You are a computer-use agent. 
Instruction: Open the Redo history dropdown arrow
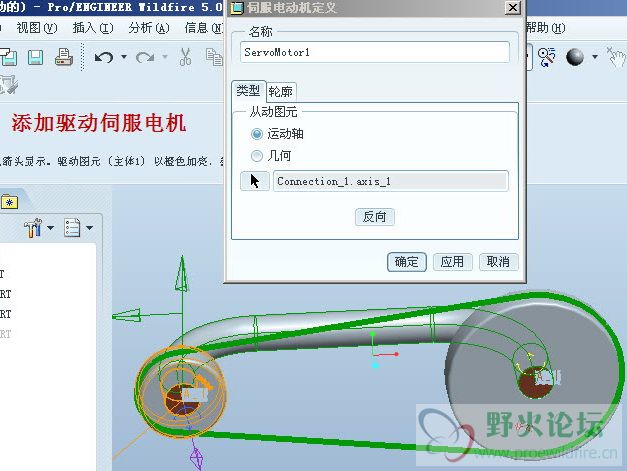click(x=165, y=57)
